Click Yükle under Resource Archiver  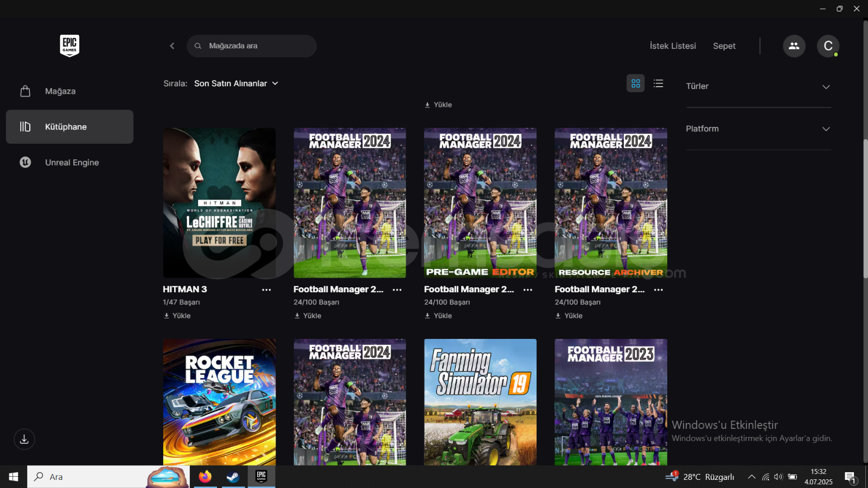pyautogui.click(x=569, y=316)
